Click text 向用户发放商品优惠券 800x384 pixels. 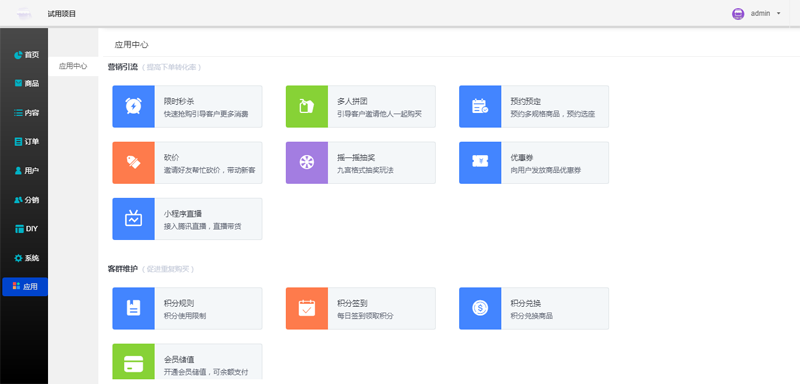(x=545, y=170)
